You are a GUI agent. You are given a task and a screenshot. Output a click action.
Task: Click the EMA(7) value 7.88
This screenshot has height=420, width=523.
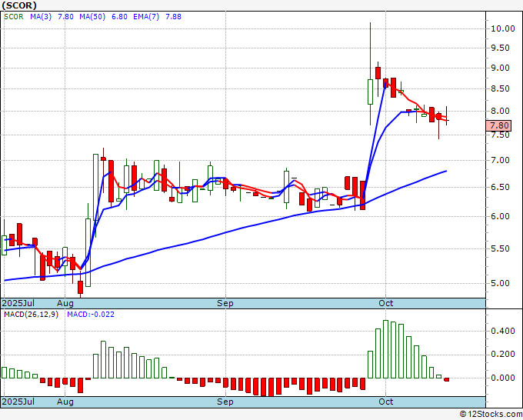[174, 17]
